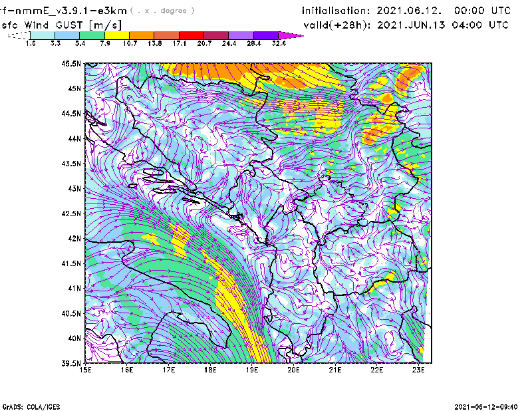
Task: Click the '44N' latitude label
Action: point(74,138)
